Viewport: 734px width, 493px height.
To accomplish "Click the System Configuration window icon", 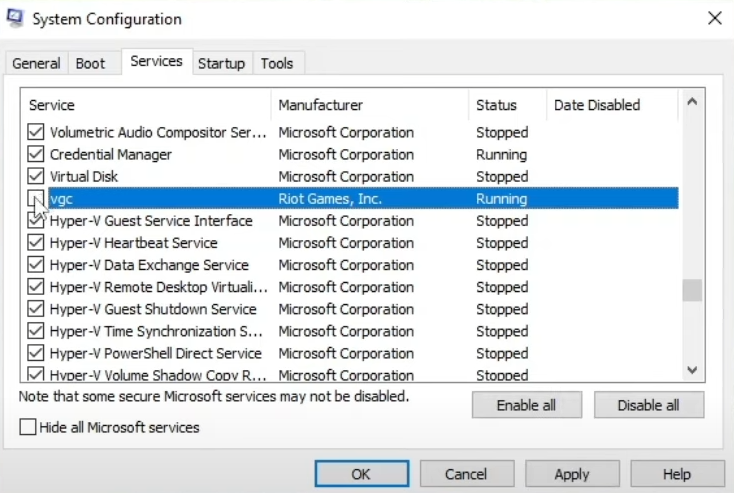I will [16, 19].
